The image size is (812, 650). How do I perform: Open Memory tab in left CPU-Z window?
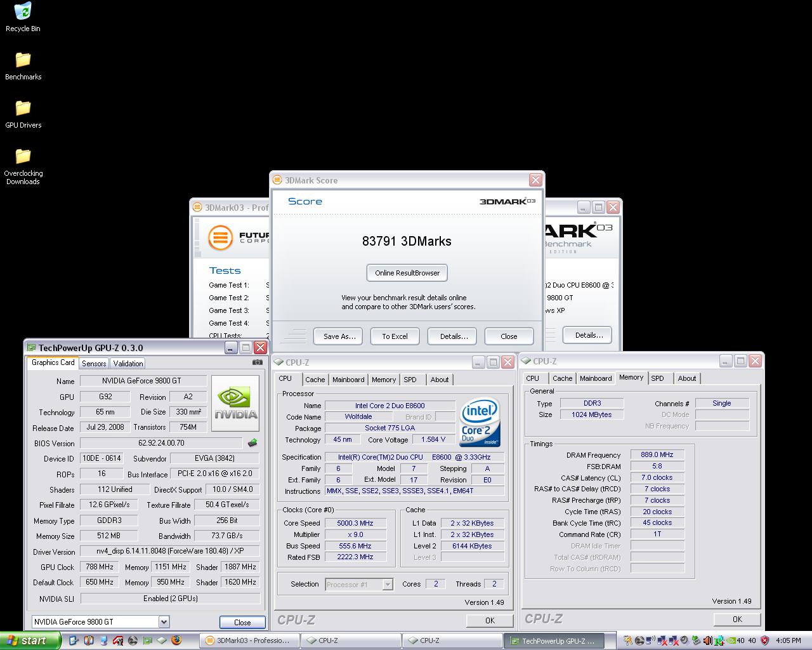pos(384,380)
